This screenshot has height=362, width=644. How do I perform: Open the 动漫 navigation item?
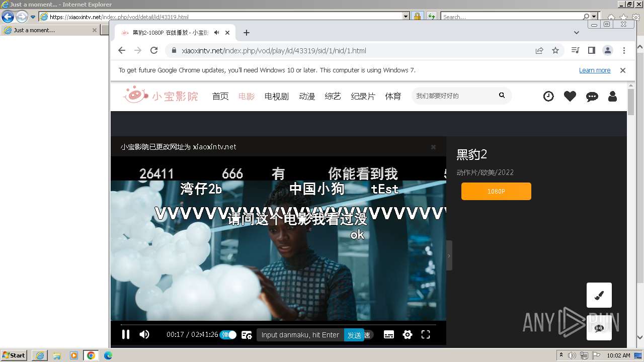[x=307, y=96]
